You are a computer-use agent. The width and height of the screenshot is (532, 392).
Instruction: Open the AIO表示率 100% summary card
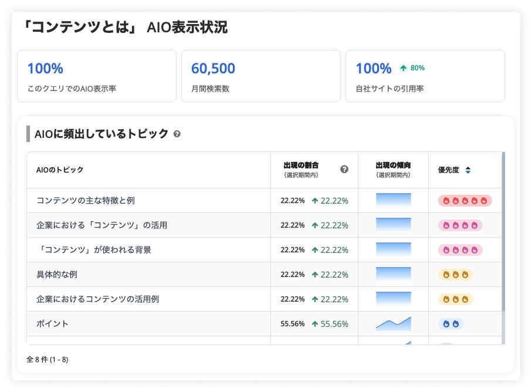[97, 76]
